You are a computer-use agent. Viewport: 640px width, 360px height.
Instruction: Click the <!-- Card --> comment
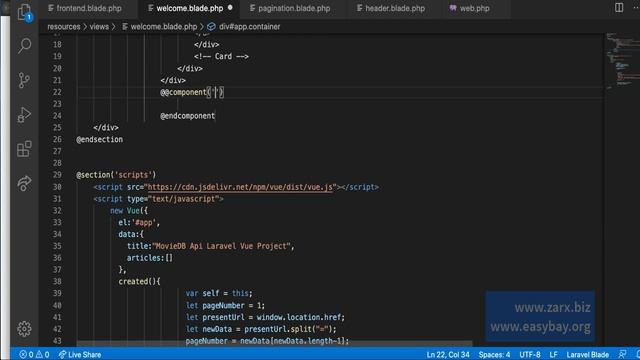tap(221, 56)
